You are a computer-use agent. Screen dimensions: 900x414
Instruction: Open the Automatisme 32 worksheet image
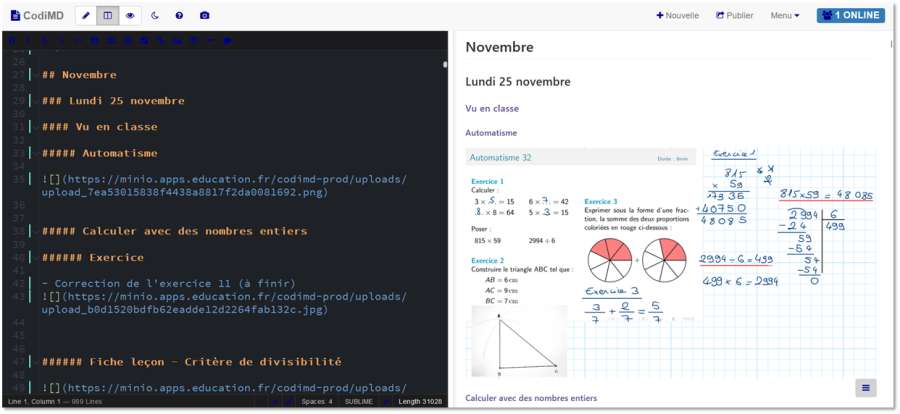(x=670, y=263)
